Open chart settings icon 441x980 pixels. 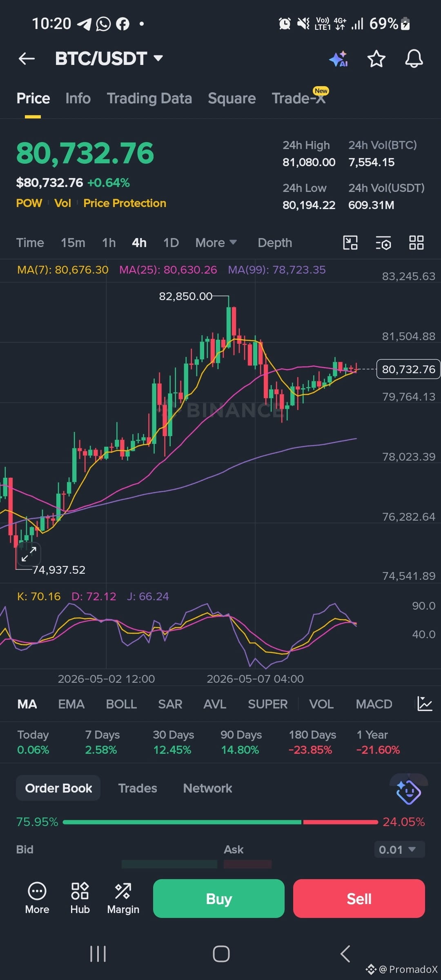(x=383, y=243)
